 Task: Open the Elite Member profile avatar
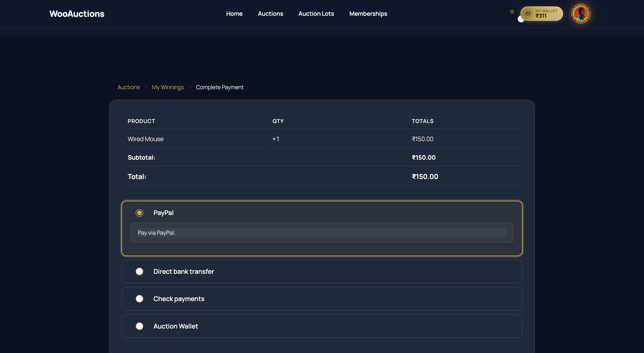[581, 14]
